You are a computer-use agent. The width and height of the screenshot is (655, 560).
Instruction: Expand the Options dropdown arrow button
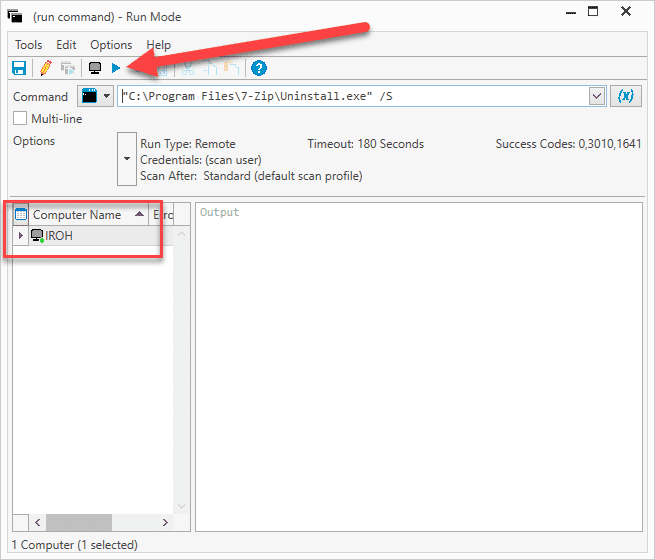pyautogui.click(x=127, y=159)
